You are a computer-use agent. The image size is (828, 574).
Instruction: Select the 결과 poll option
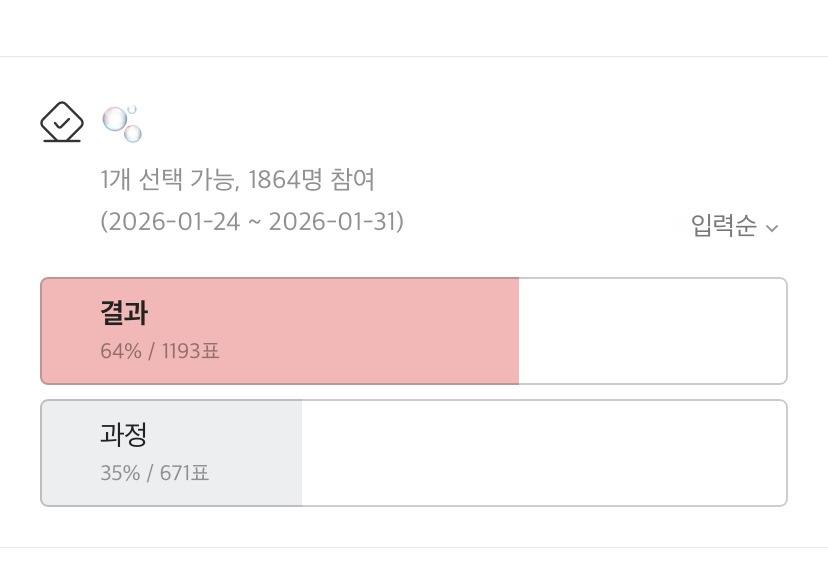point(413,331)
